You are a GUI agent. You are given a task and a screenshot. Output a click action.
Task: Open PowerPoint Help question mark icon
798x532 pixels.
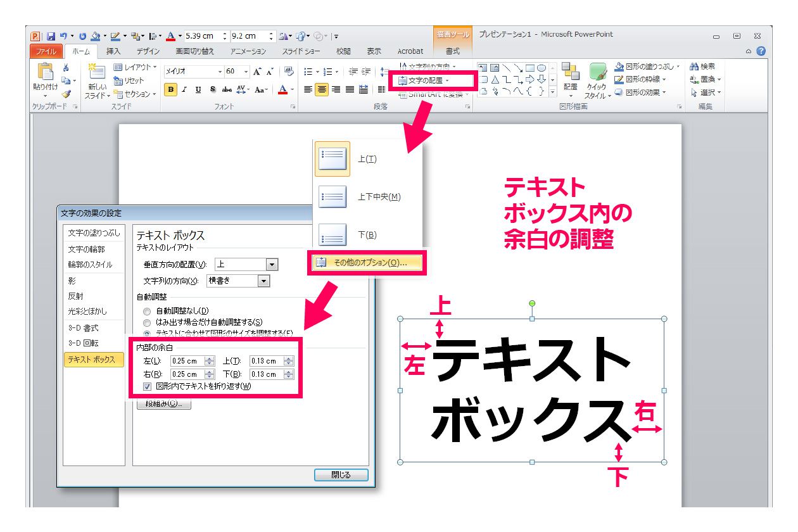click(x=761, y=51)
